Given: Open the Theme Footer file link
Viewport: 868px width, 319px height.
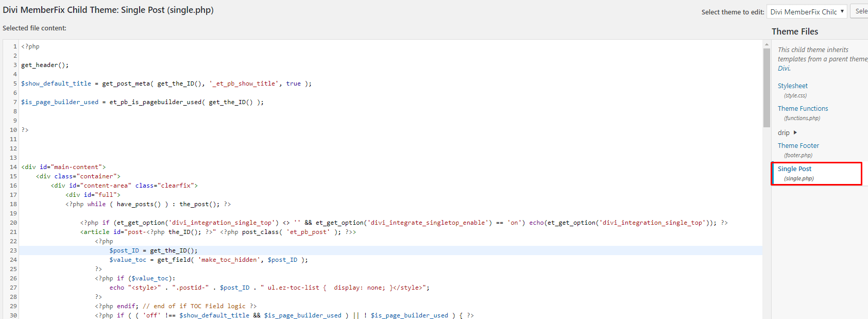Looking at the screenshot, I should coord(798,146).
